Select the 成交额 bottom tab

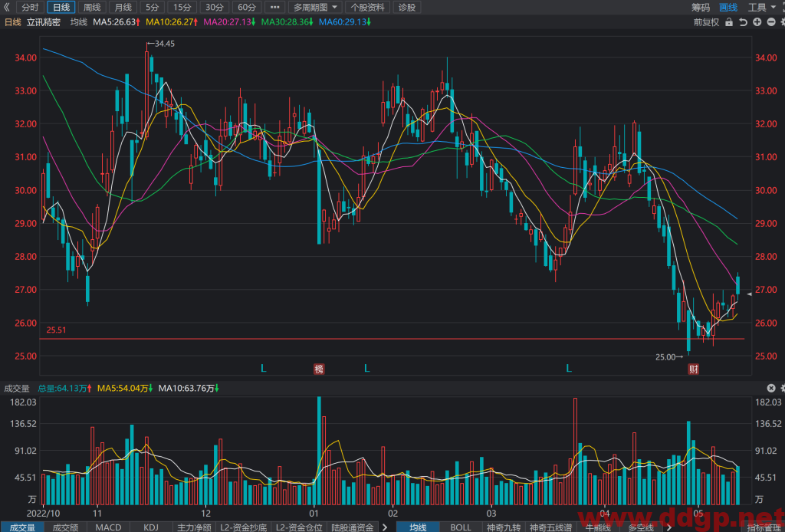(66, 527)
